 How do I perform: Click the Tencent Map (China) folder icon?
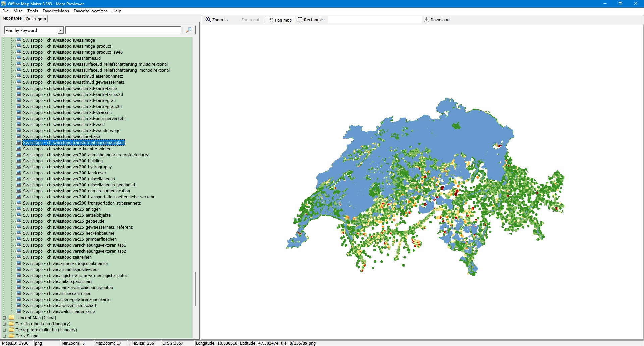pyautogui.click(x=12, y=318)
